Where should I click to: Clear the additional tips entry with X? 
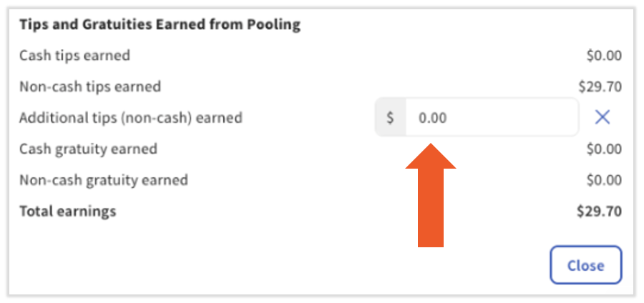[x=602, y=117]
